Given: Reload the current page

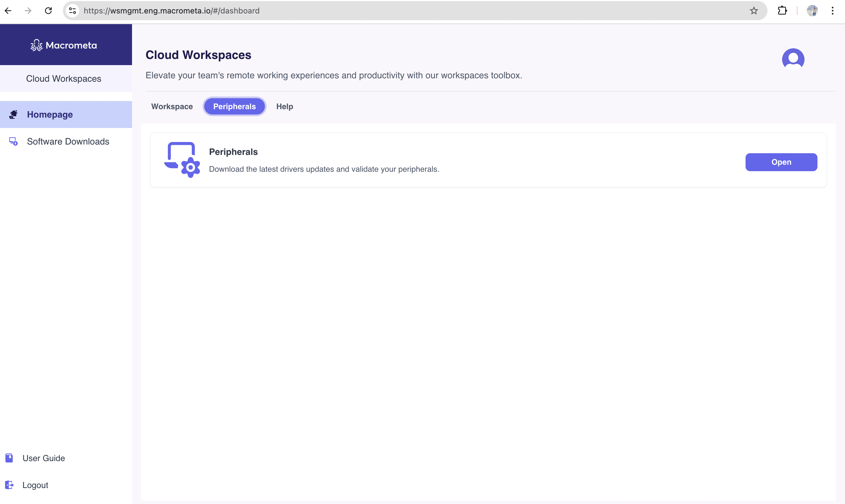Looking at the screenshot, I should (x=48, y=11).
